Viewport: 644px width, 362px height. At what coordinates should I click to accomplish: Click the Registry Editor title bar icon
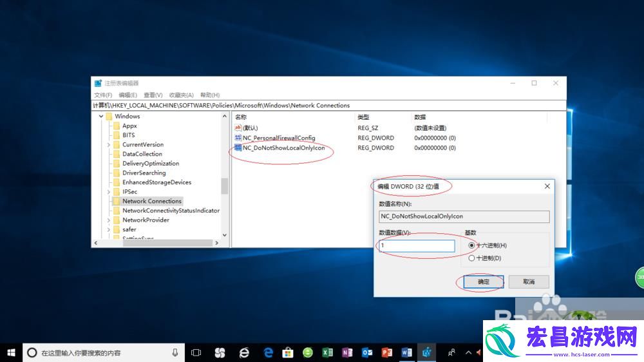click(x=98, y=83)
